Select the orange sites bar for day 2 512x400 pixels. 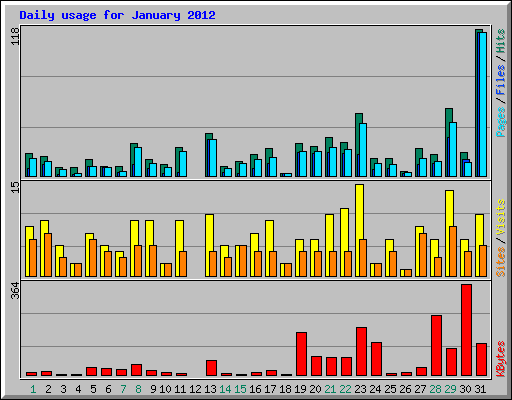(x=48, y=255)
